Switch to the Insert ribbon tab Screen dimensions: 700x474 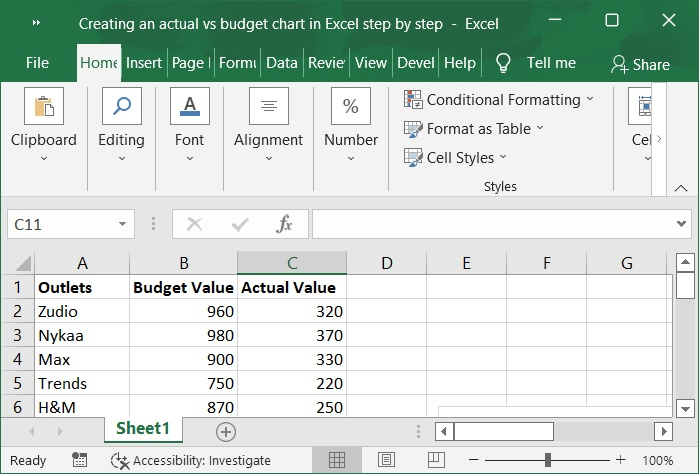144,63
